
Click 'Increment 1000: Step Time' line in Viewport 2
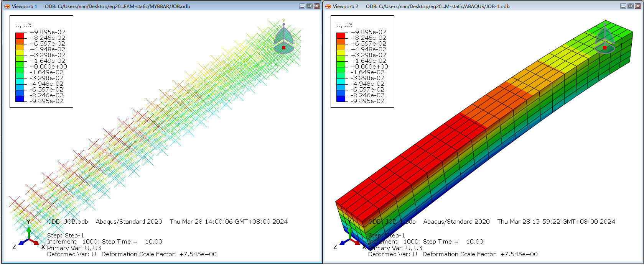[426, 242]
